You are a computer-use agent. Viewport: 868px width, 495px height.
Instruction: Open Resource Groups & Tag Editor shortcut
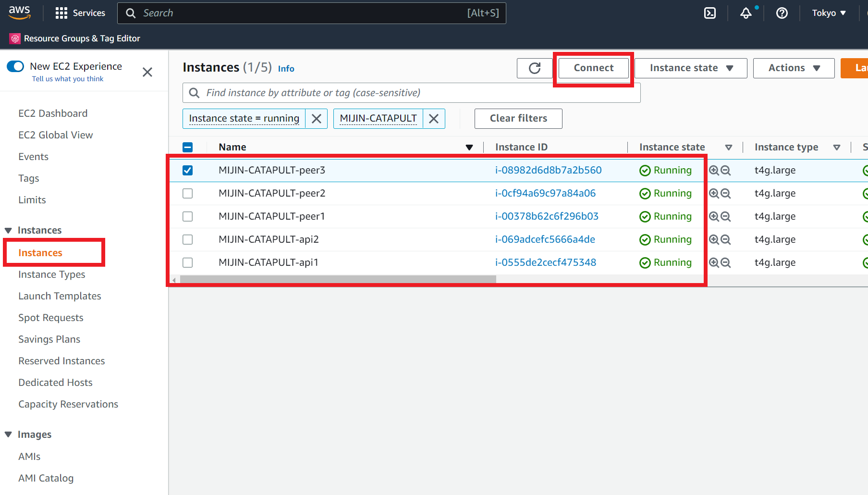coord(75,38)
